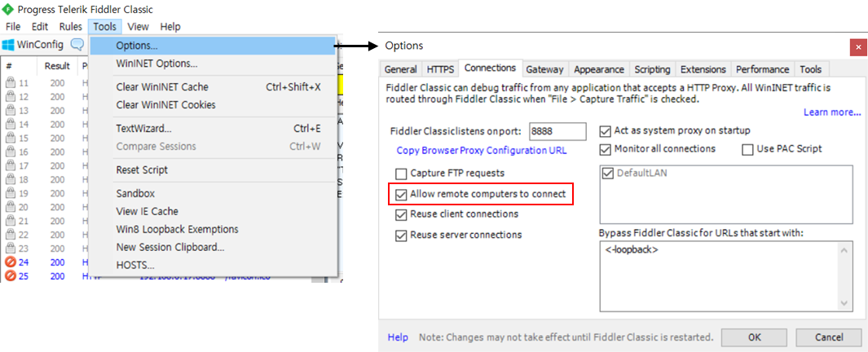Click the WinConfig Windows logo icon

tap(8, 44)
